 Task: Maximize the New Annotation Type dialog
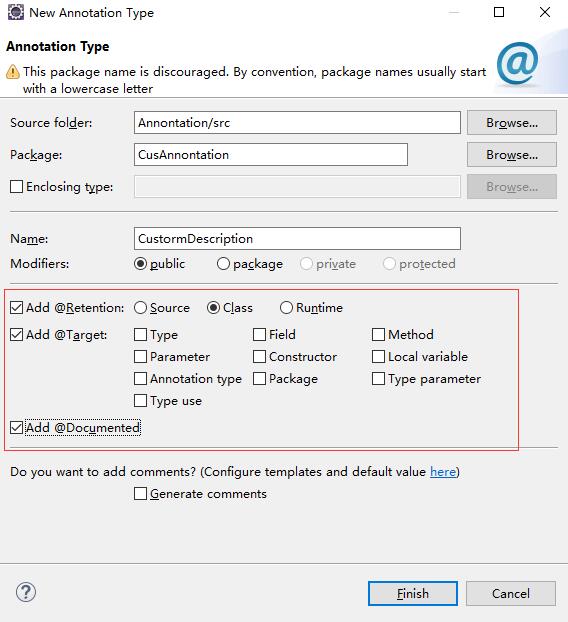point(499,12)
